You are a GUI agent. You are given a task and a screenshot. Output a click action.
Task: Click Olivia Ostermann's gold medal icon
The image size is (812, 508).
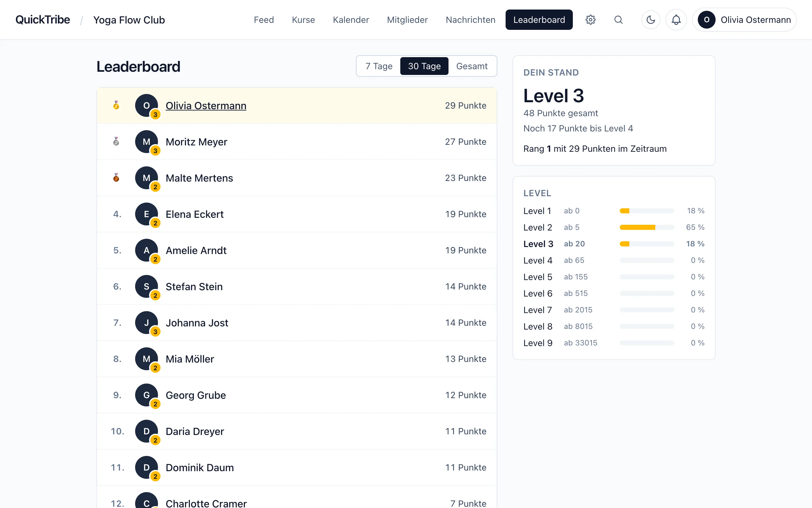pyautogui.click(x=116, y=105)
